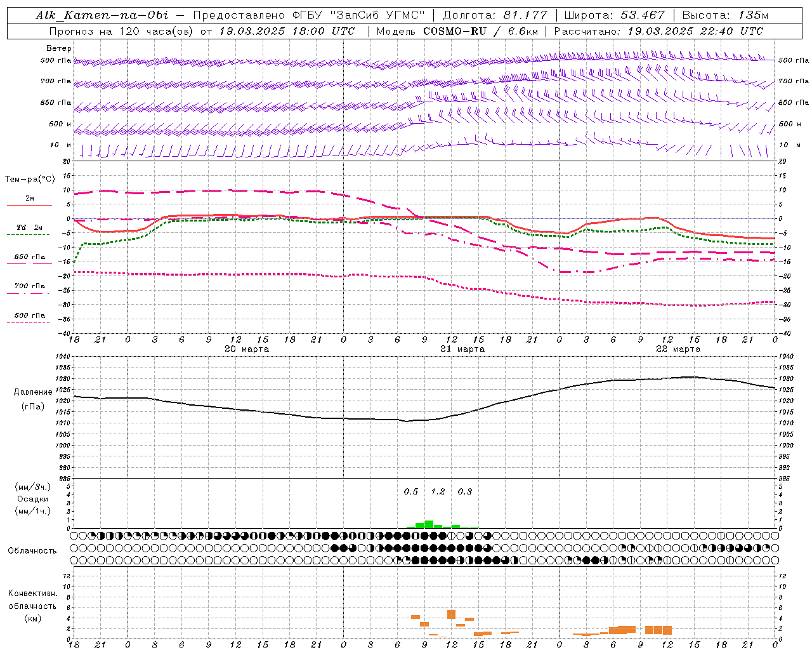This screenshot has width=812, height=650.
Task: Click the 'Тем-ра(°C)' temperature panel label
Action: pos(30,180)
